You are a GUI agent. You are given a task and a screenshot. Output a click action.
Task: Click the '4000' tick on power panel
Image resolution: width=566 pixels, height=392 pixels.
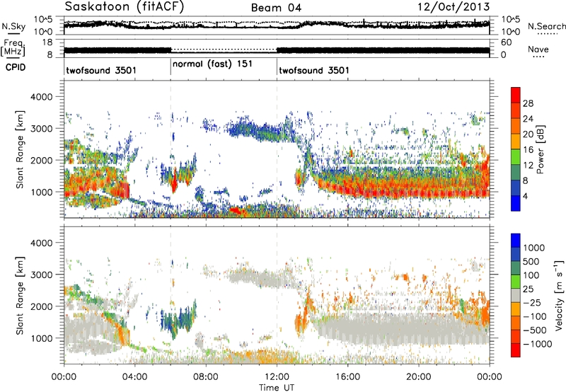coord(41,97)
